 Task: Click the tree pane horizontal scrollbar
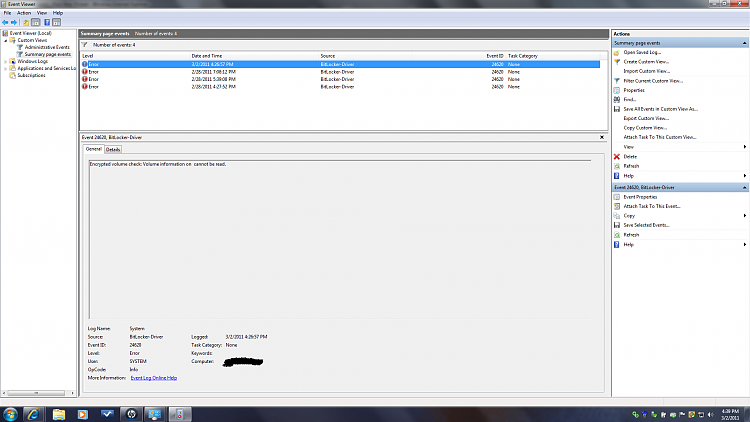[38, 393]
